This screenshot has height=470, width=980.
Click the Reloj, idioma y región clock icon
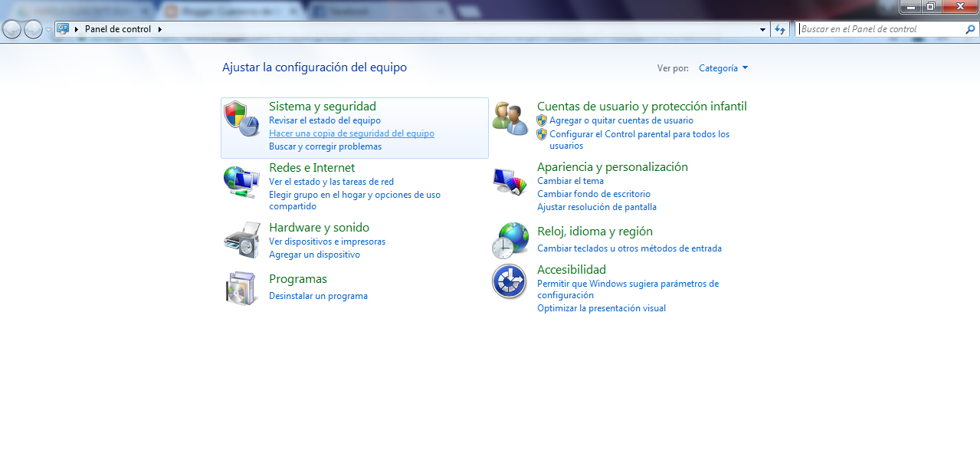(x=510, y=240)
